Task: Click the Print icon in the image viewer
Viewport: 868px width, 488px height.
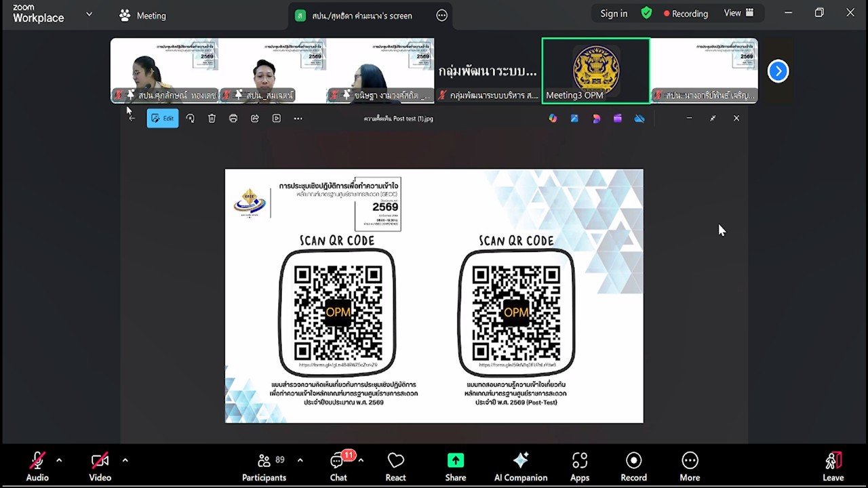Action: coord(233,118)
